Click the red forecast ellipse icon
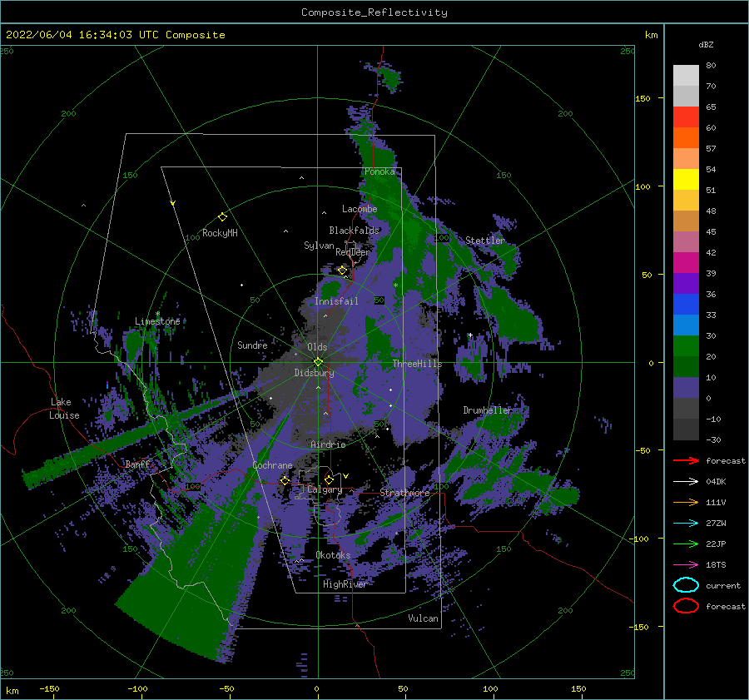Screen dimensions: 749x700 (686, 606)
